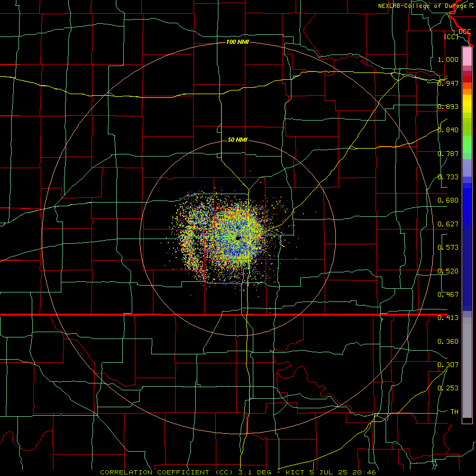This screenshot has width=476, height=476.
Task: Select the 0.413 legend value
Action: coord(448,318)
